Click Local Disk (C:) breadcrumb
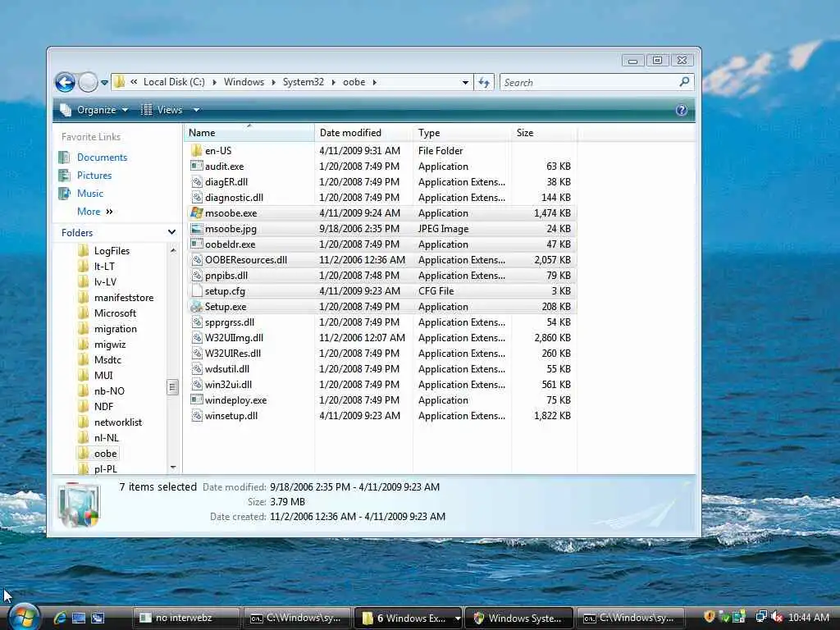Viewport: 840px width, 630px height. tap(174, 82)
